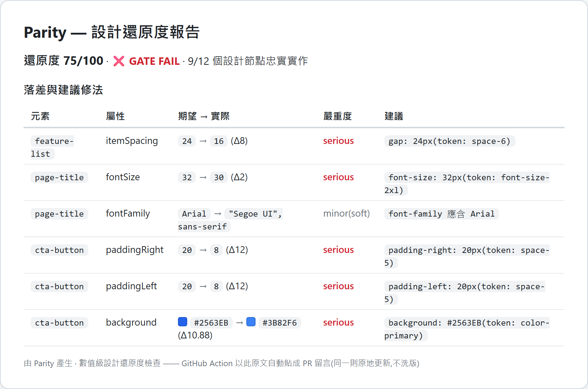
Task: Click the '建議' column header
Action: point(394,116)
